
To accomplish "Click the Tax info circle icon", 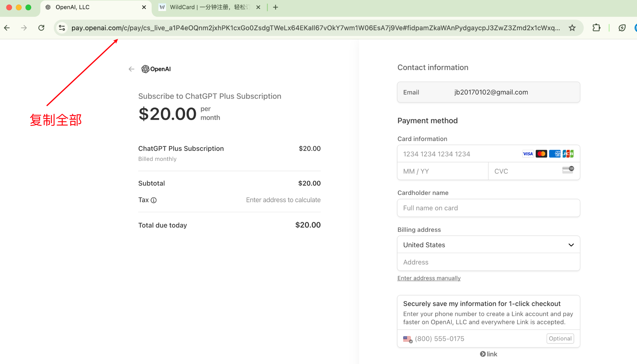I will tap(154, 200).
